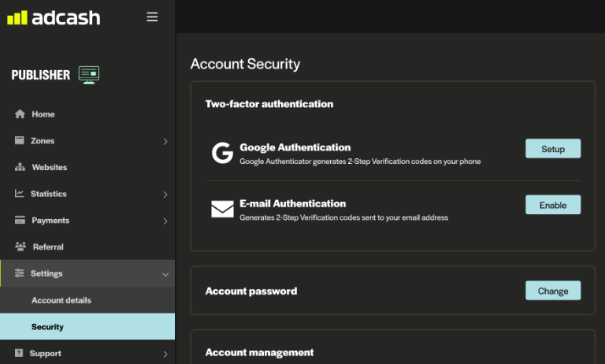Enable E-mail Authentication

coord(552,205)
